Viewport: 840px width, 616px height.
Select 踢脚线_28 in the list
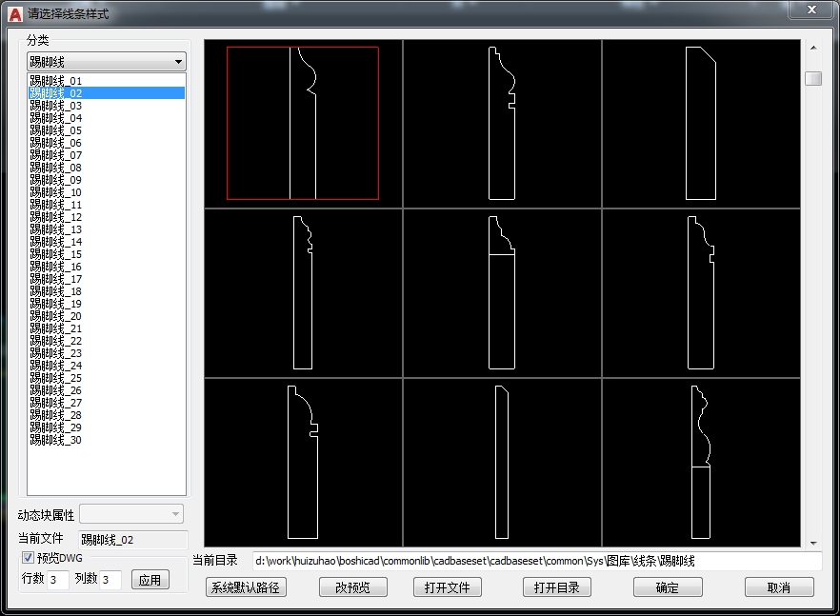106,415
